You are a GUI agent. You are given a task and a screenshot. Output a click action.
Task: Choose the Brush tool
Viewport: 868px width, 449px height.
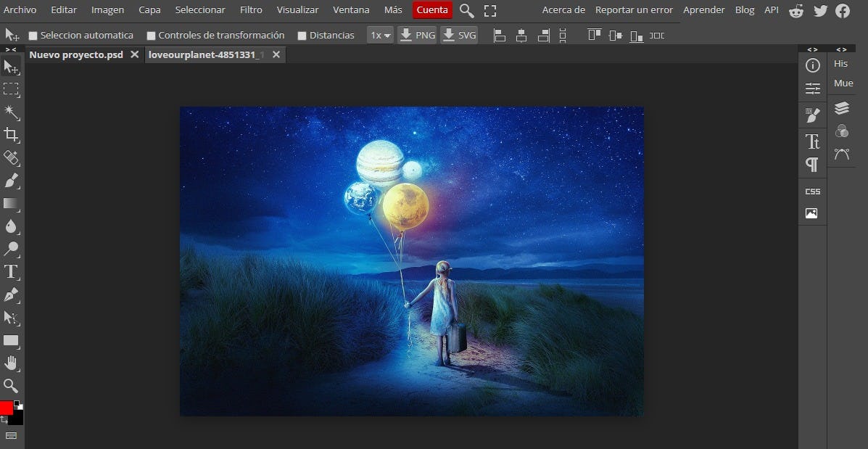tap(11, 181)
